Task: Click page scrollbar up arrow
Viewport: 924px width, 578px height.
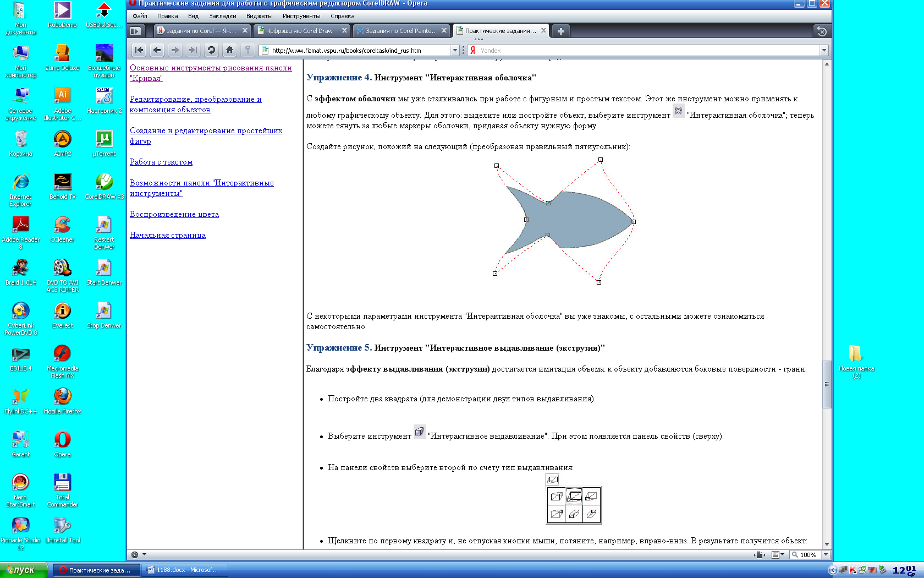Action: pyautogui.click(x=827, y=64)
